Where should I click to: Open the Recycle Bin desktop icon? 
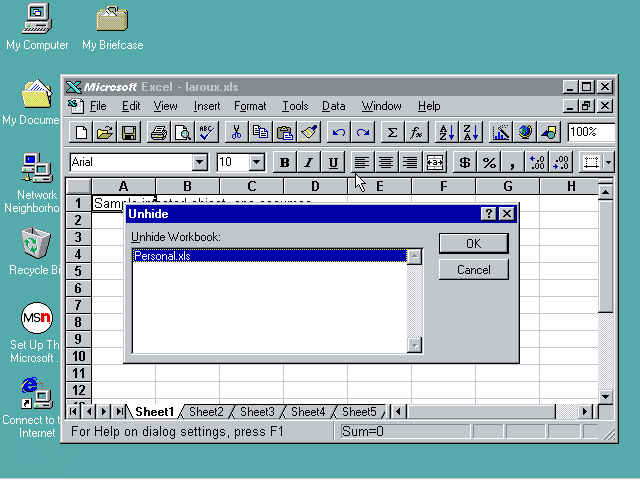tap(35, 252)
